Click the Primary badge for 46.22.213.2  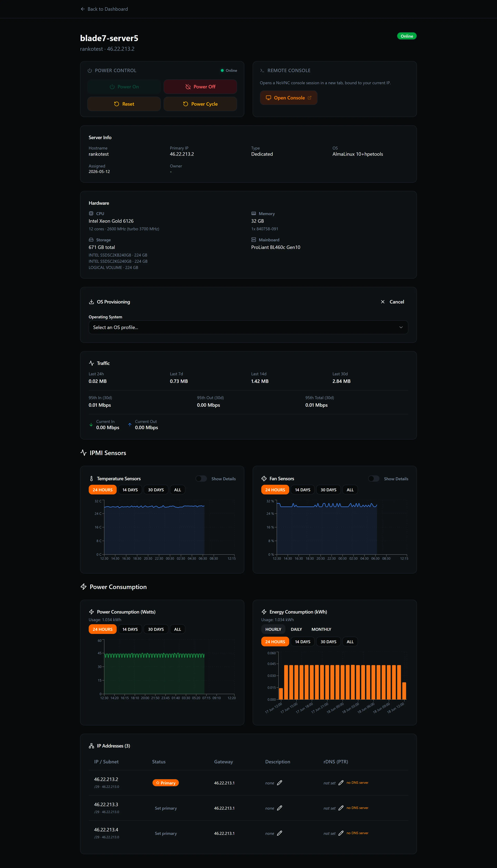click(165, 783)
